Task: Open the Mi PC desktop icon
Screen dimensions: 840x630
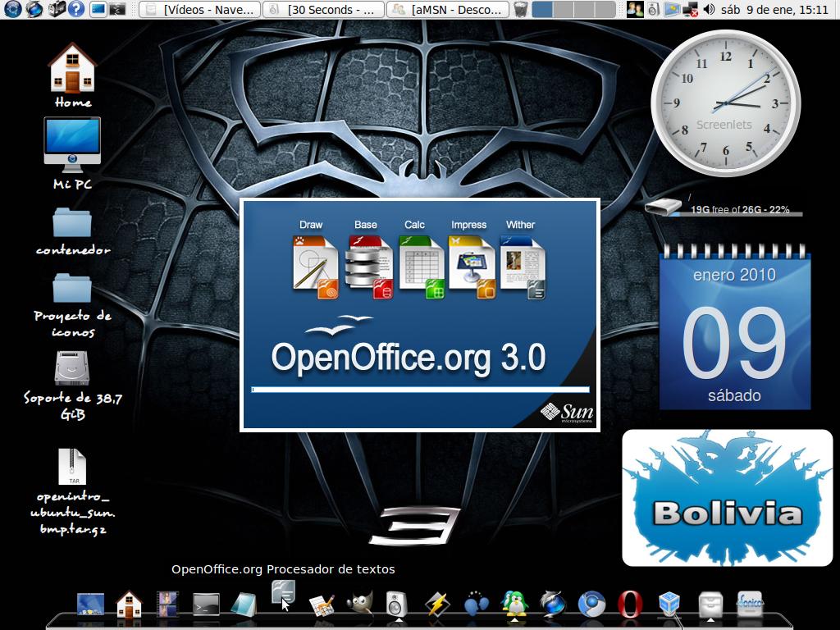Action: click(72, 144)
